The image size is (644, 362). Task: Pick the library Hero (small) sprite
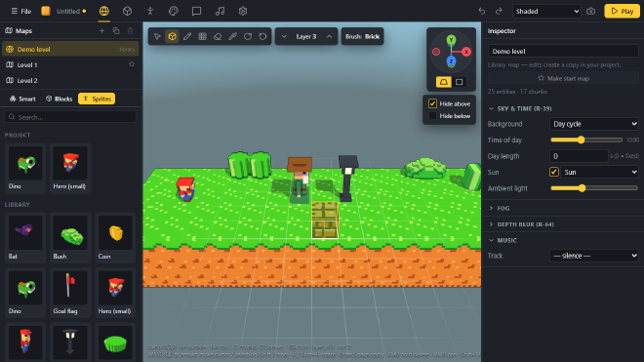tap(115, 293)
